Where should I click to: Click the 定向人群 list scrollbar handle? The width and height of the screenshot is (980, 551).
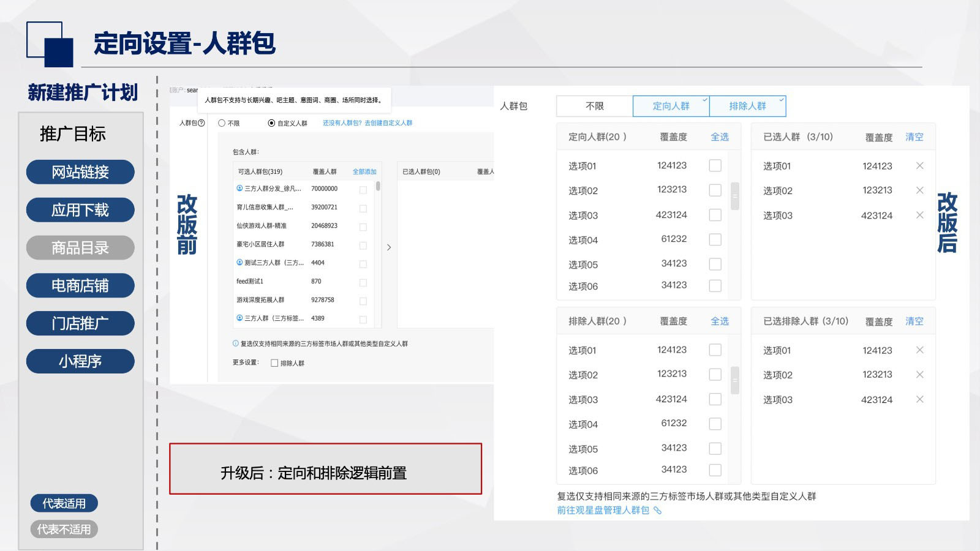click(x=735, y=196)
